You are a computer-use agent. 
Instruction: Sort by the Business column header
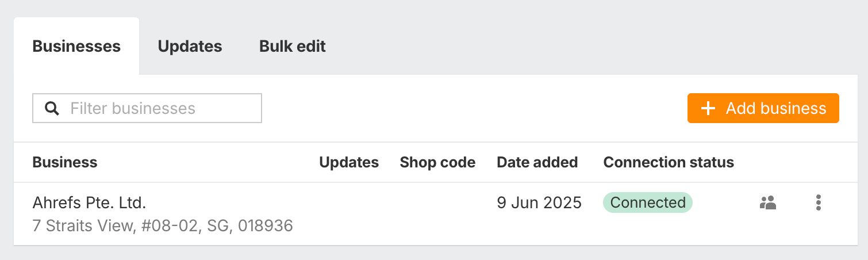[x=65, y=162]
